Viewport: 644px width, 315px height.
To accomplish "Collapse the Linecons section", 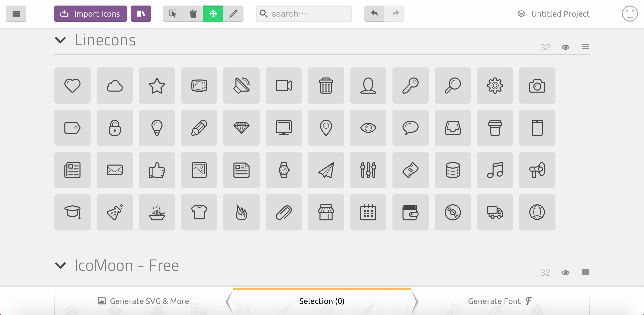I will coord(60,40).
